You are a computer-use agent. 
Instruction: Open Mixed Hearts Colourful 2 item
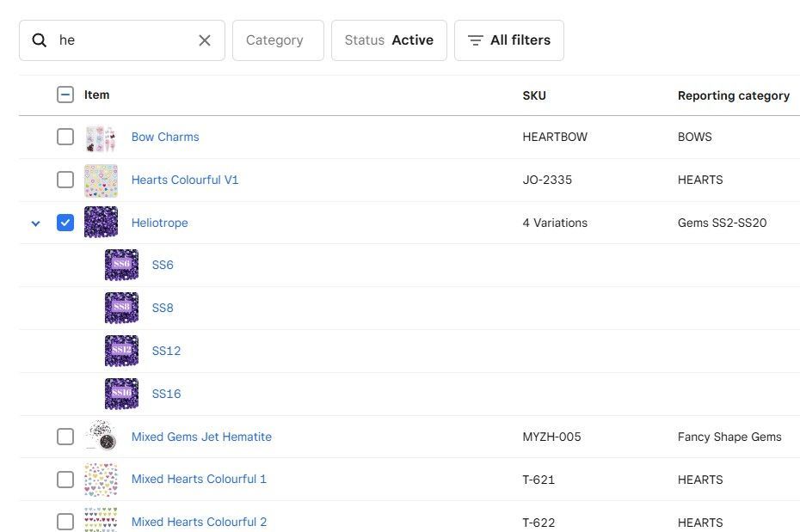[199, 522]
